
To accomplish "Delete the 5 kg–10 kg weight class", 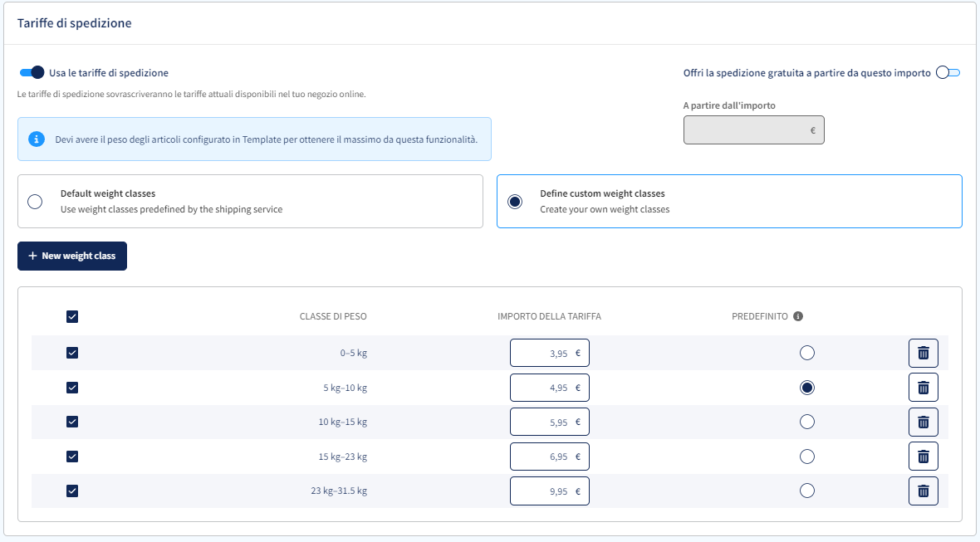I will pyautogui.click(x=924, y=388).
